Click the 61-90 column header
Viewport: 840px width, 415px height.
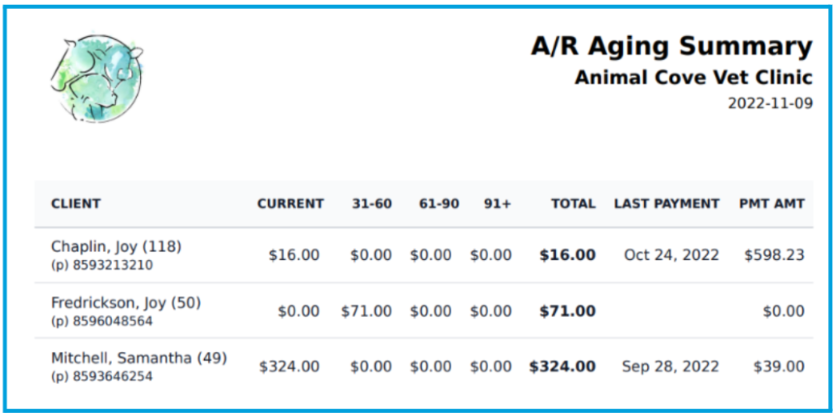point(439,204)
